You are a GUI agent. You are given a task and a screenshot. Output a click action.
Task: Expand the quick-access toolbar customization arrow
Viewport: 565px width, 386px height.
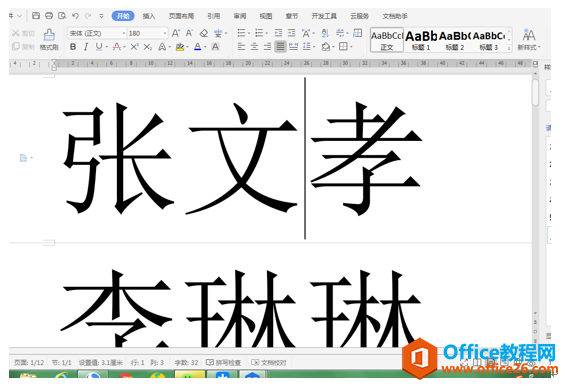(x=102, y=16)
